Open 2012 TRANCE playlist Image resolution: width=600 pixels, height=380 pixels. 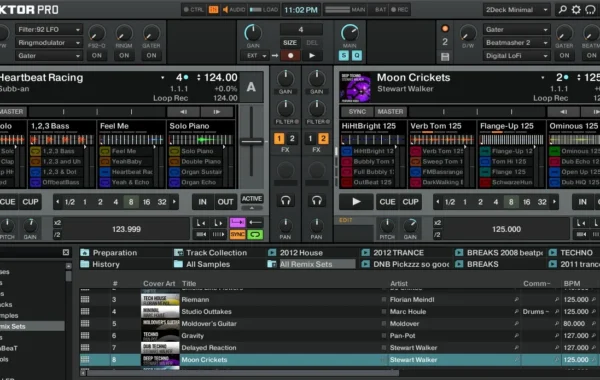pos(393,253)
